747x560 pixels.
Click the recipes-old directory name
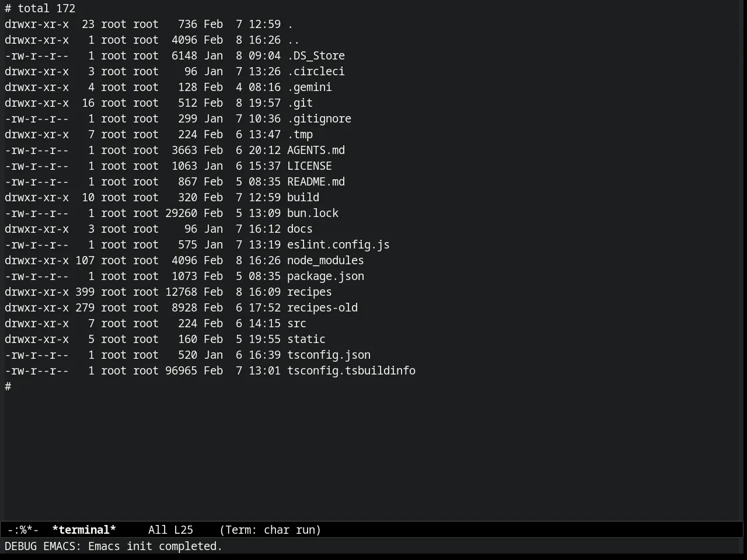(x=322, y=307)
